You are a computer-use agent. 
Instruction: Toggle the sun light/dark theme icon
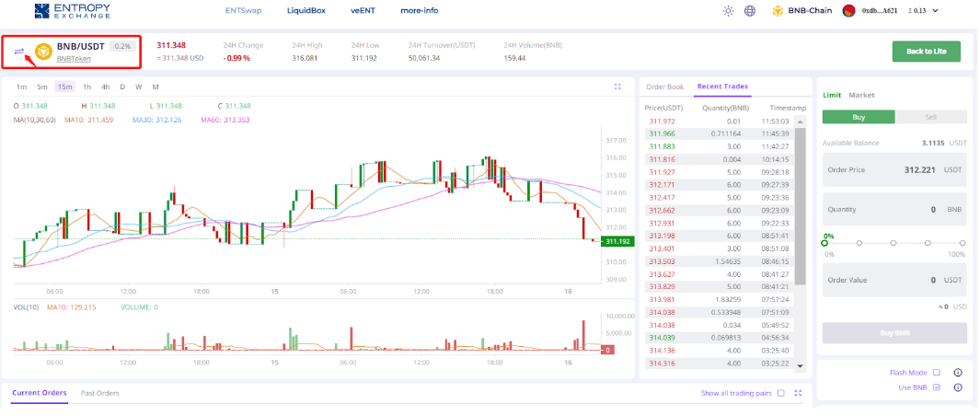[x=728, y=11]
